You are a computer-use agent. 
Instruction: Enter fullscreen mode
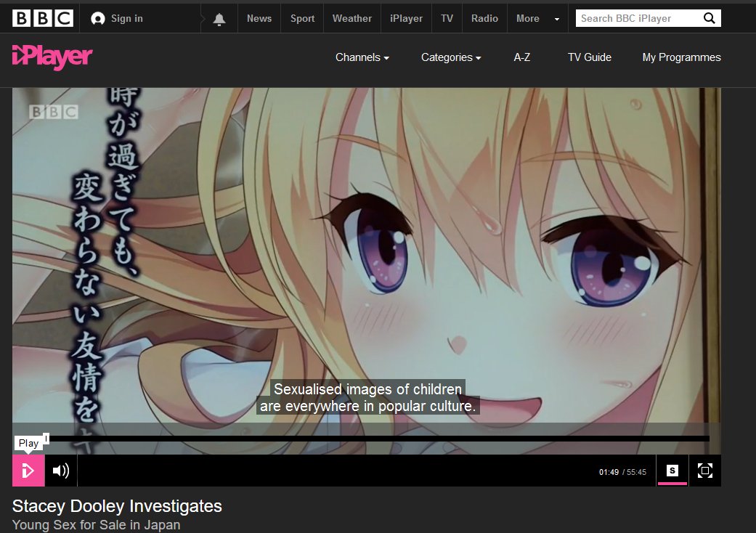click(x=705, y=471)
